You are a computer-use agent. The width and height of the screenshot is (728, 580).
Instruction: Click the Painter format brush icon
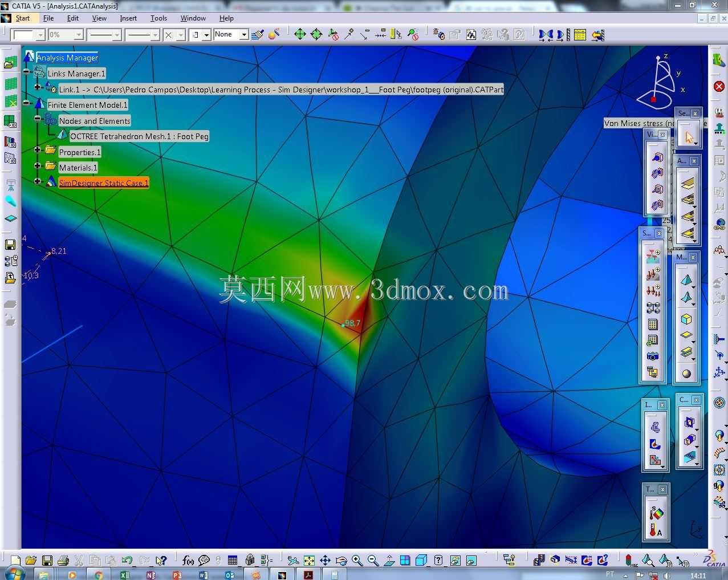(258, 35)
